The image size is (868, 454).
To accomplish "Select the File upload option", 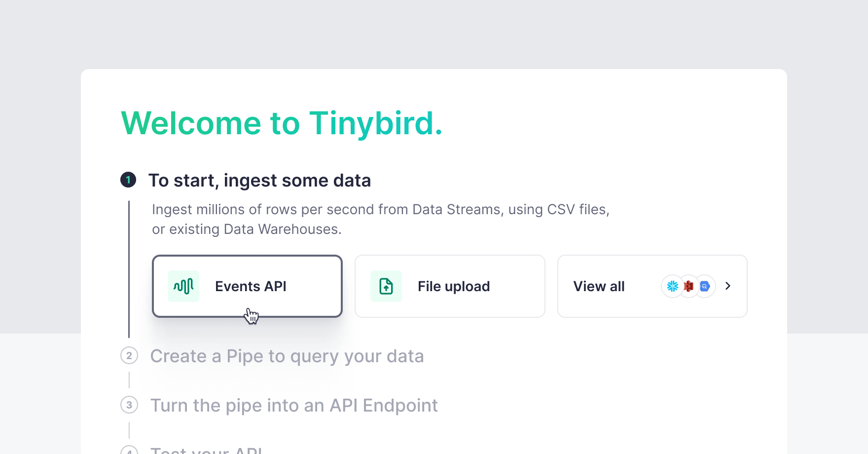I will click(449, 286).
